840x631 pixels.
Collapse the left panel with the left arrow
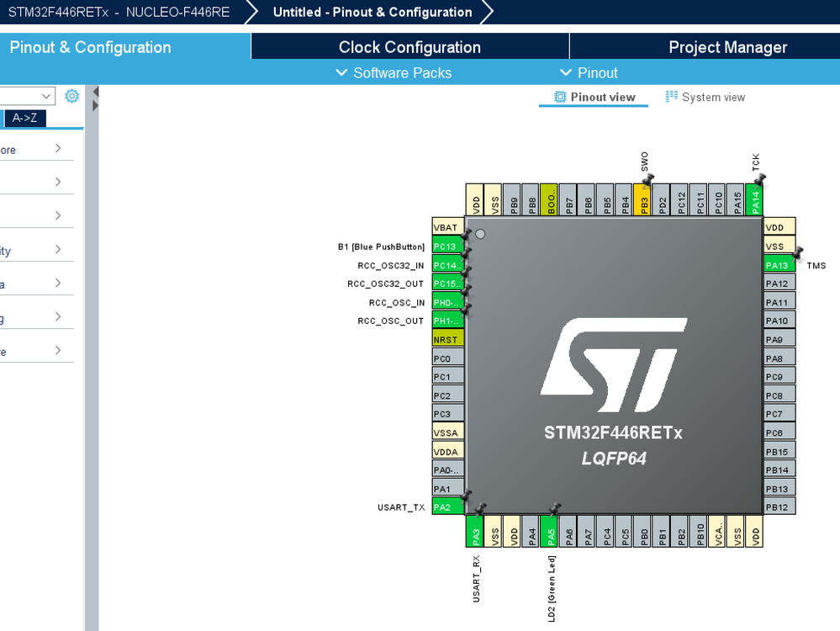95,92
